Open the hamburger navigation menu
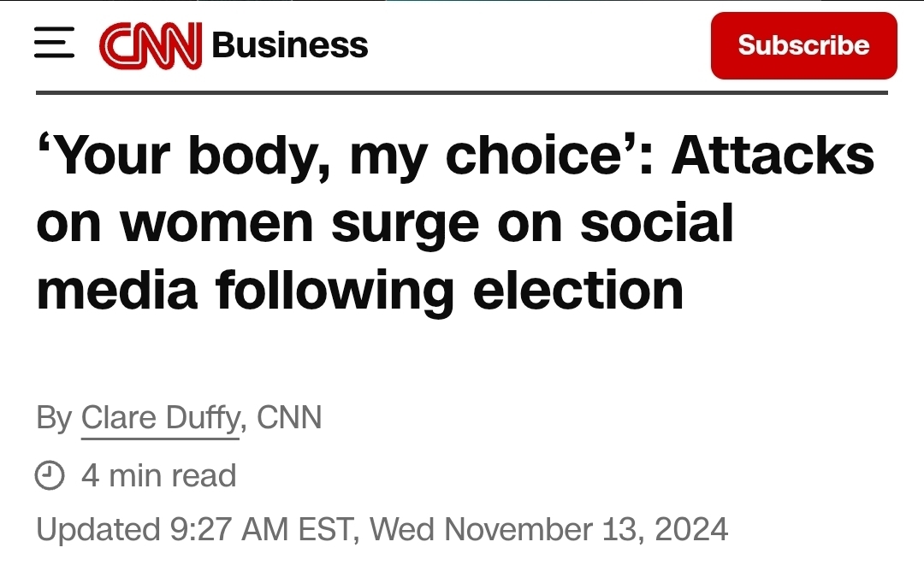This screenshot has height=583, width=924. [x=55, y=44]
